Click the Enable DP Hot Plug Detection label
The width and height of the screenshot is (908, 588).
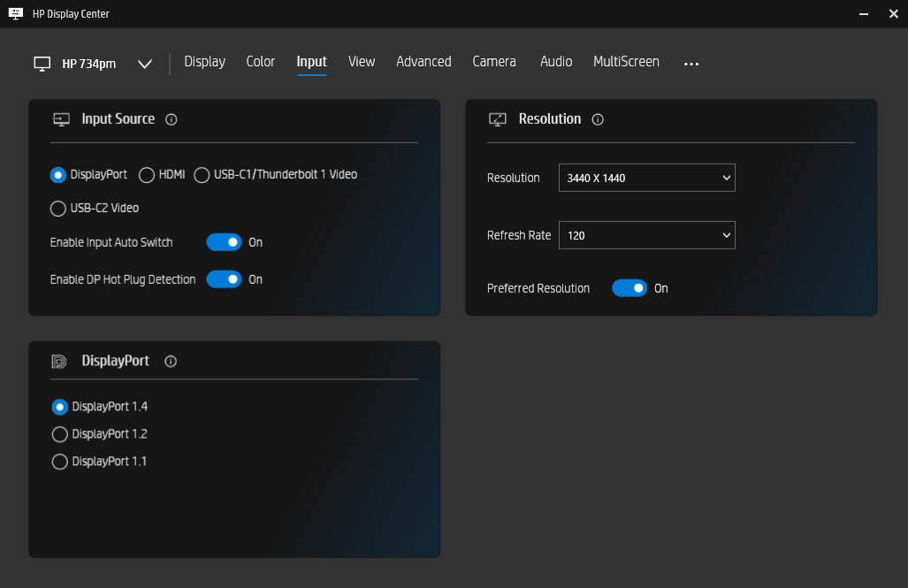[x=123, y=279]
